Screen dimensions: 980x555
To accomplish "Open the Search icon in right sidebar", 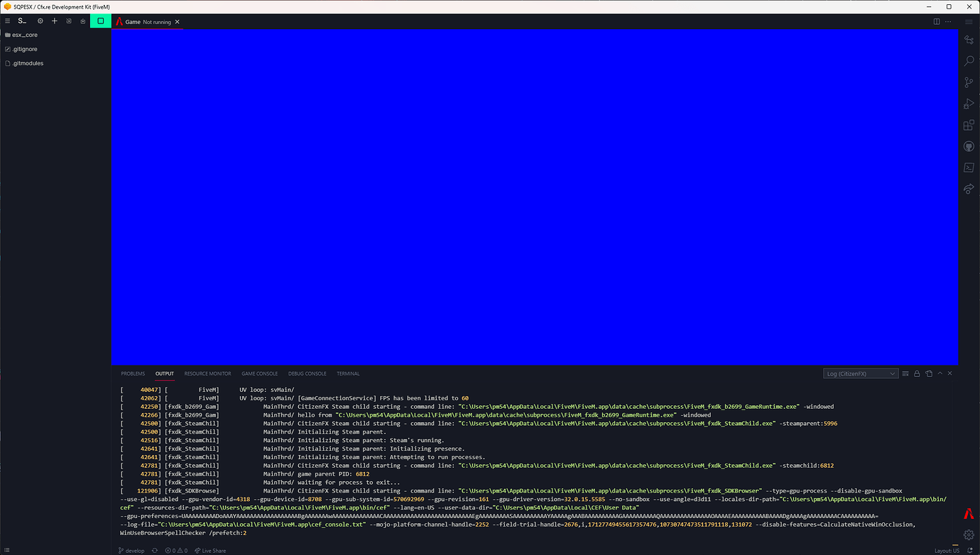I will (969, 62).
